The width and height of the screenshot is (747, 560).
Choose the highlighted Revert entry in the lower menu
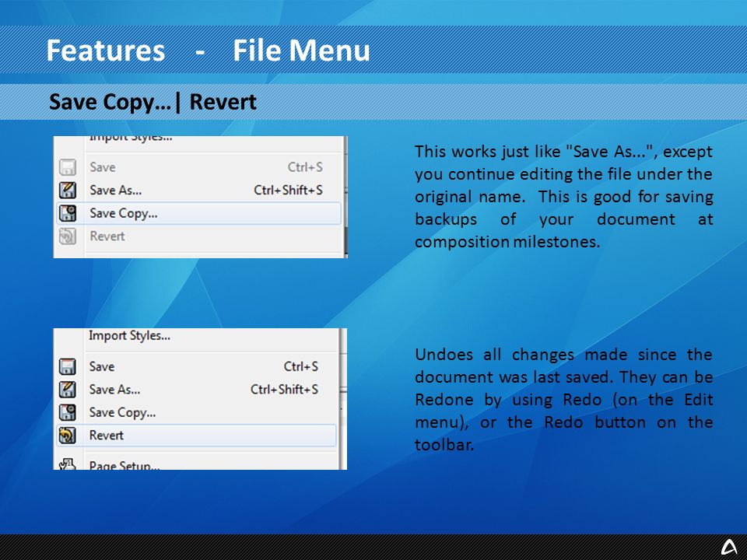tap(196, 436)
